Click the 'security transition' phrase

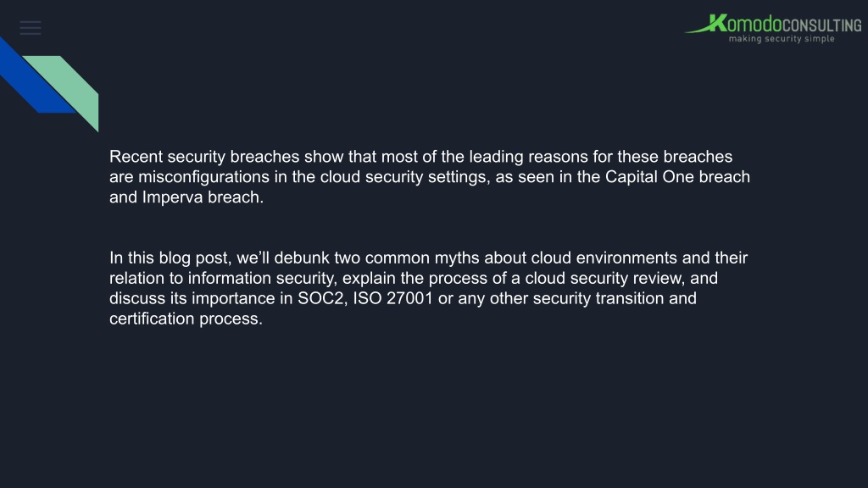tap(598, 298)
